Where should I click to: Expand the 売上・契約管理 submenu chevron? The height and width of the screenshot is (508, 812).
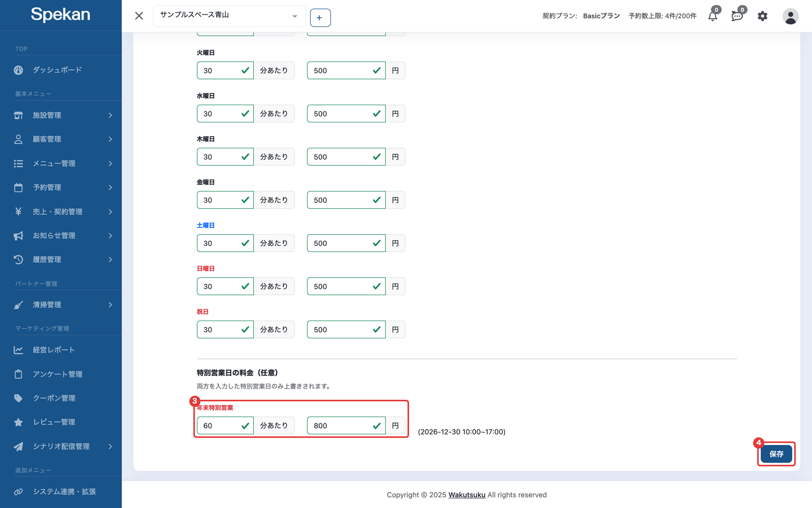[110, 211]
